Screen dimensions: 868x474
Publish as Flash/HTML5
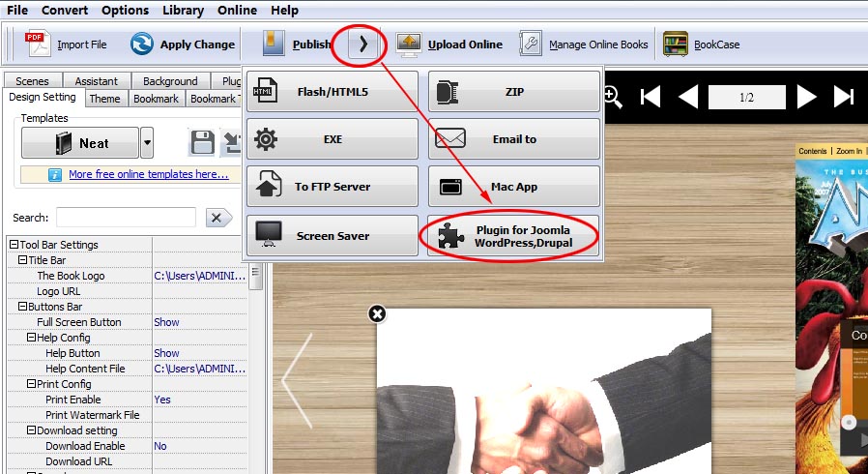(333, 92)
